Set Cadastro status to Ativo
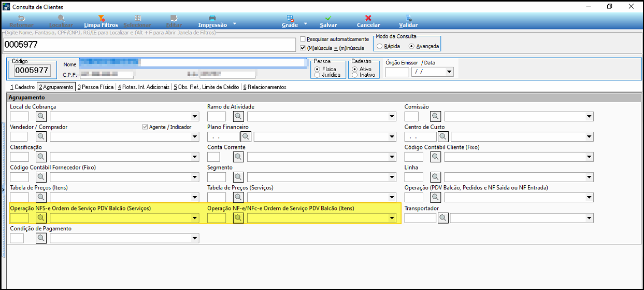 click(x=354, y=69)
